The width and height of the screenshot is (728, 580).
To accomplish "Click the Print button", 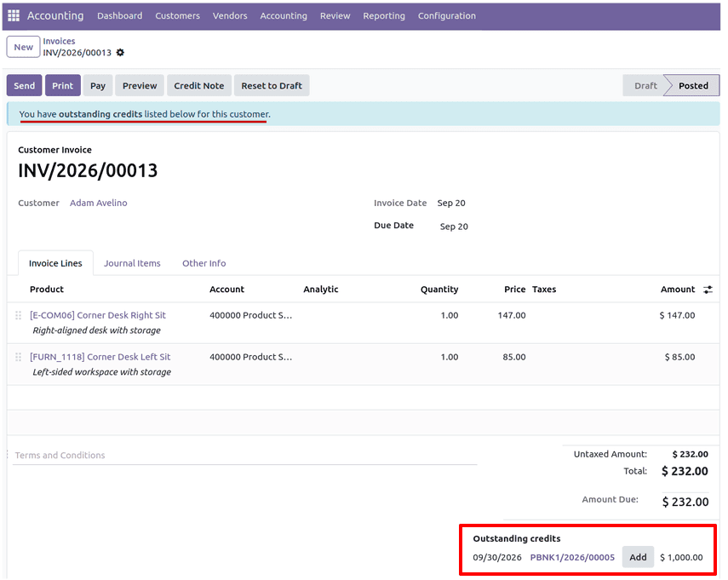I will click(63, 85).
